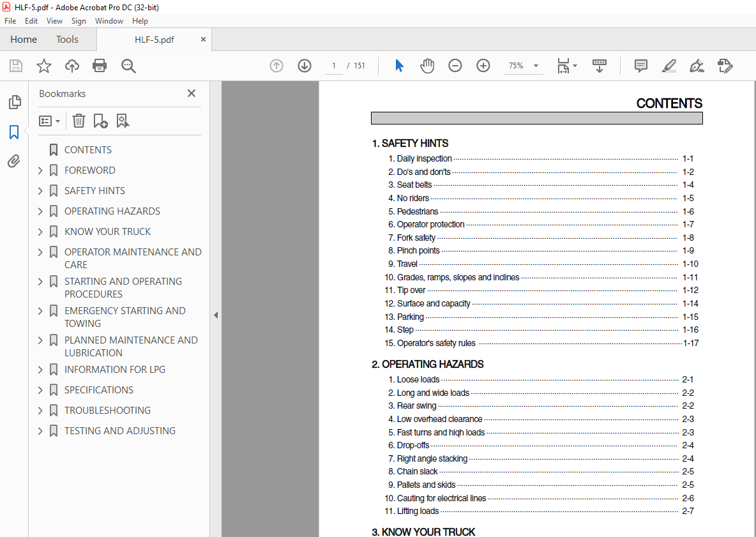Click the upload to cloud icon
The width and height of the screenshot is (756, 537).
[x=72, y=66]
